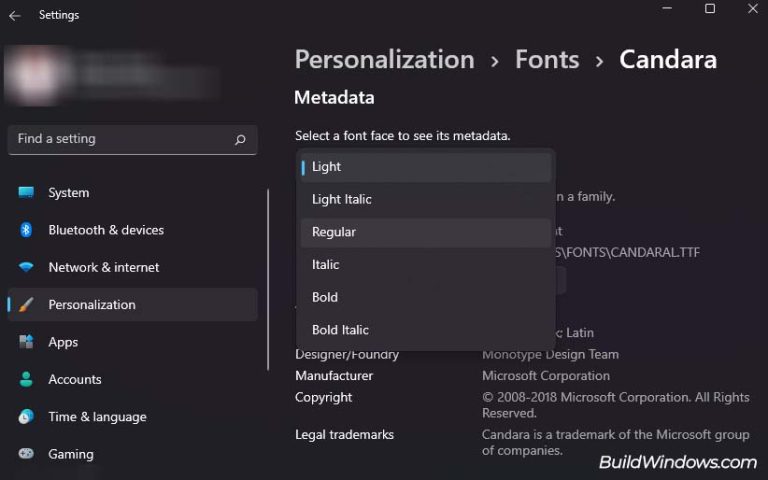Viewport: 768px width, 480px height.
Task: Maximize the Settings window
Action: click(x=710, y=8)
